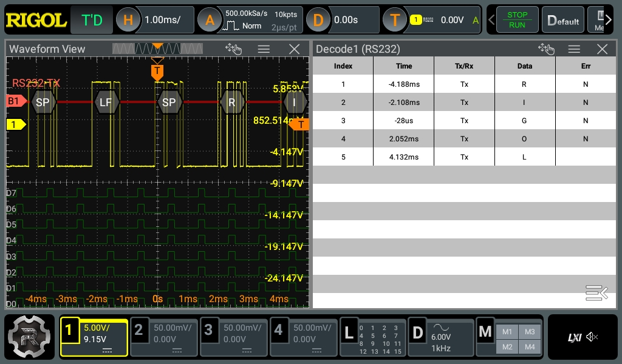Select decode row with time 2.052ms
622x364 pixels.
click(464, 139)
